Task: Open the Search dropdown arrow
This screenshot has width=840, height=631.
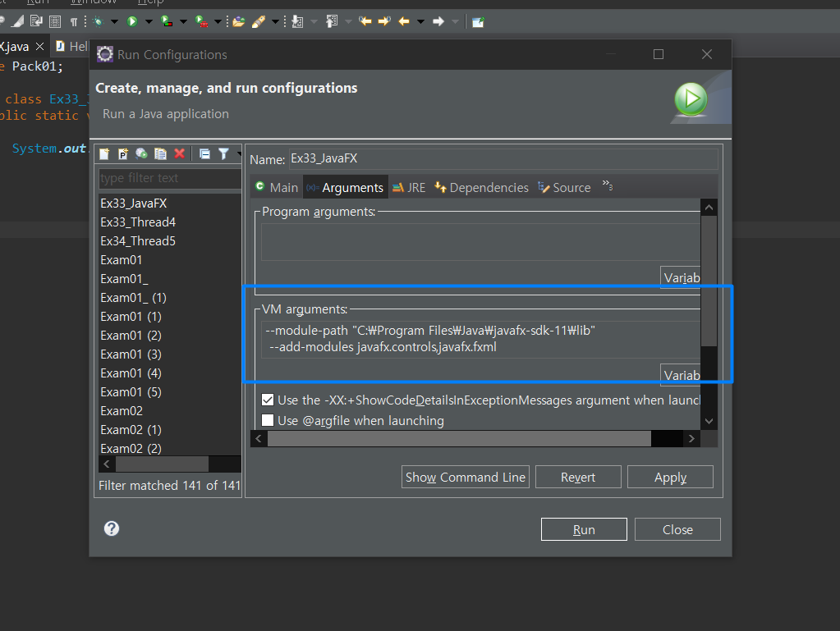Action: coord(275,21)
